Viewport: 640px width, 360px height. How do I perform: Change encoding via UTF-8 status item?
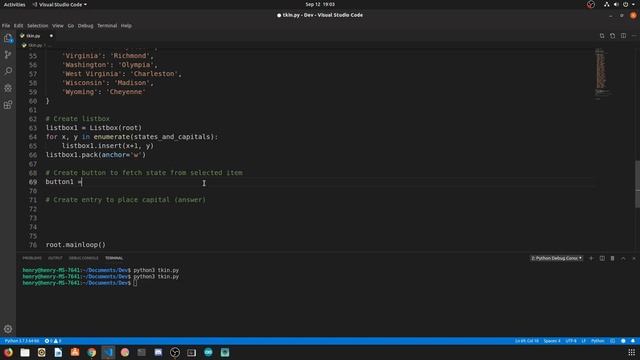[571, 341]
